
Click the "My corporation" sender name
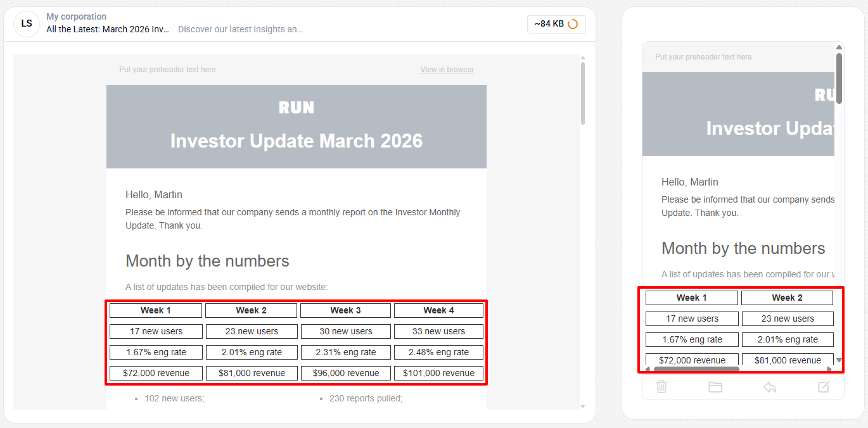pos(76,16)
